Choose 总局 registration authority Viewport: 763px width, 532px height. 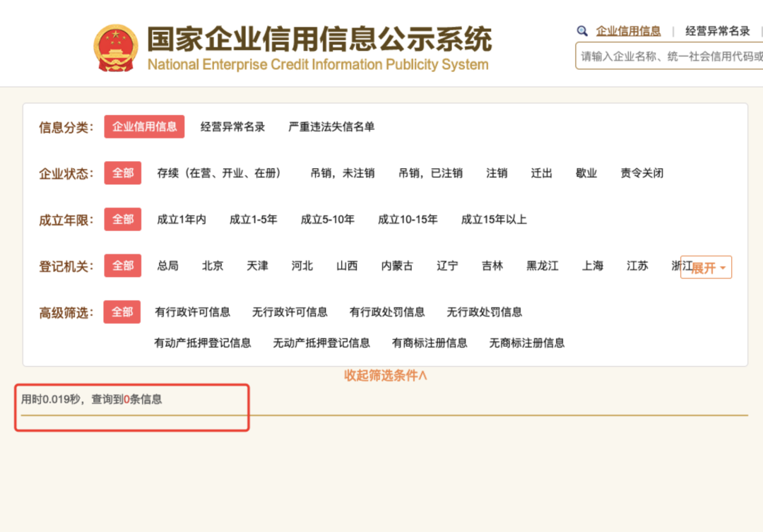(x=168, y=266)
